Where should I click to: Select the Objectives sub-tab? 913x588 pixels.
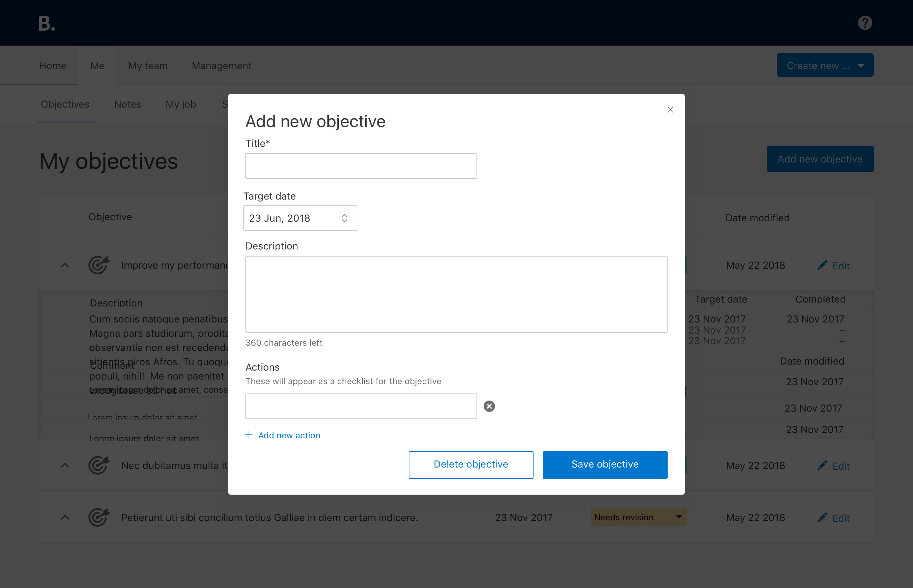pos(65,104)
